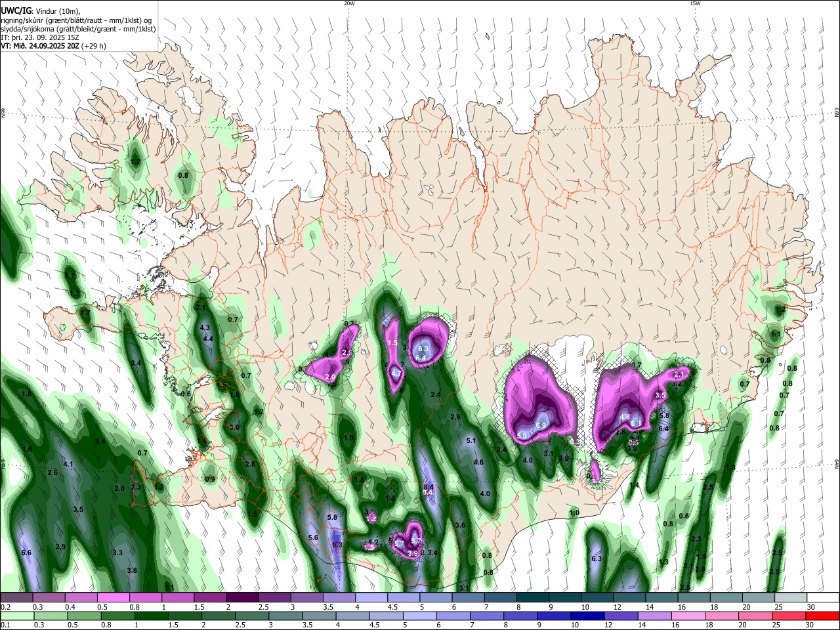The image size is (840, 630).
Task: Select the 4.4 precipitation value
Action: [x=209, y=339]
